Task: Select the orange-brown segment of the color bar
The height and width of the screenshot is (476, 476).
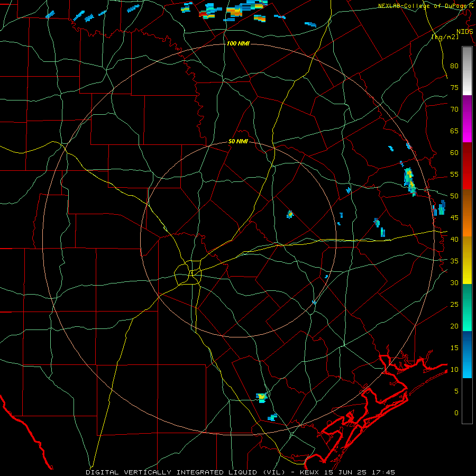Action: click(x=467, y=214)
